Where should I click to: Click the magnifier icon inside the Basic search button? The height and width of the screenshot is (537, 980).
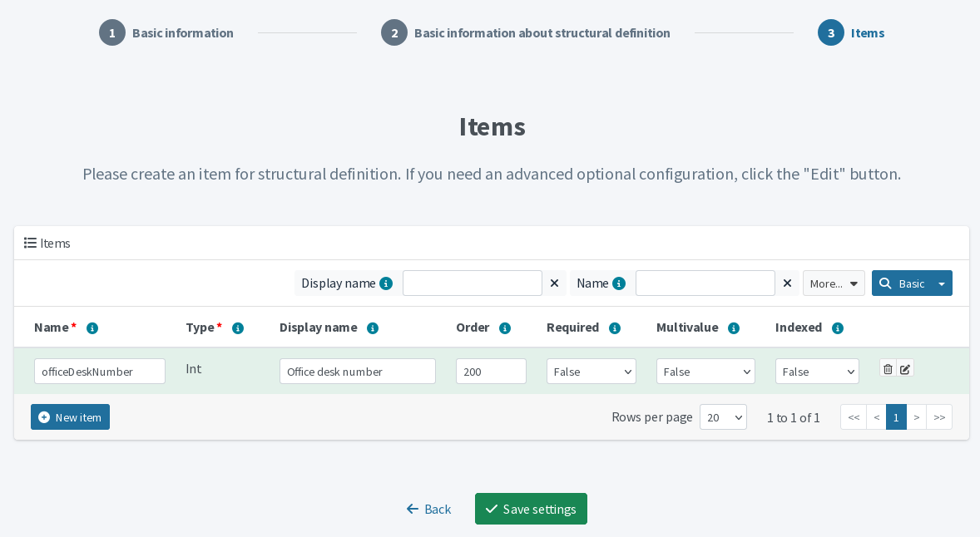point(884,283)
